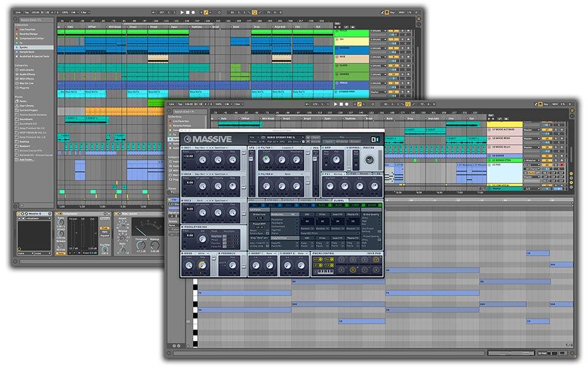Open the 1 Bar quantization dropdown in back window
Screen dimensions: 588x368
pos(85,12)
